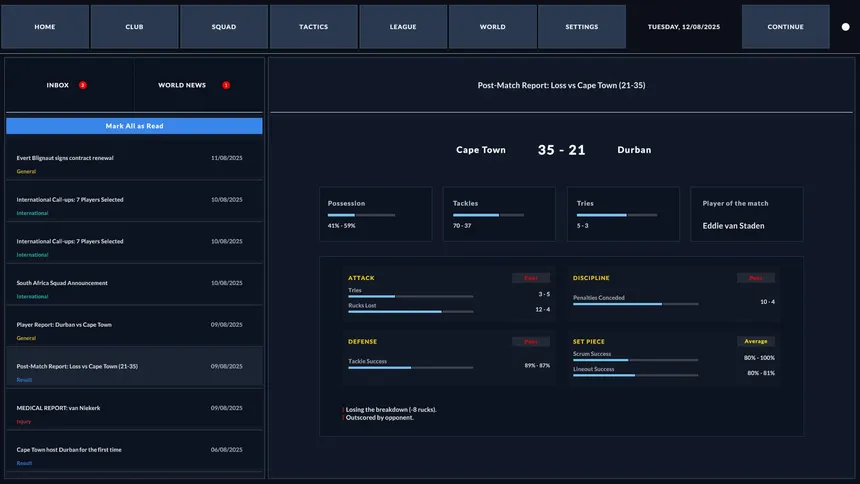Click the Discipline section heading
Screen dimensions: 860x484
pyautogui.click(x=591, y=278)
